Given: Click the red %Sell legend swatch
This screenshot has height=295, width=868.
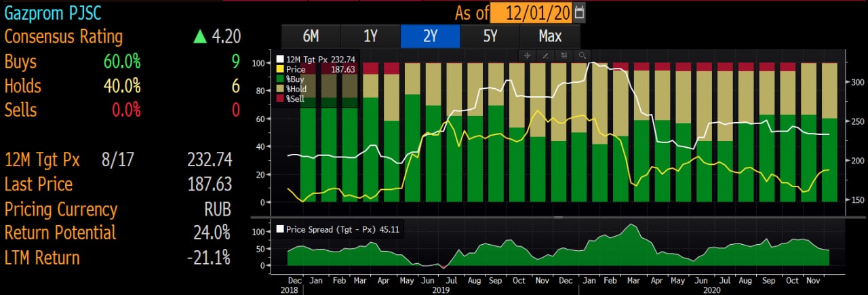Looking at the screenshot, I should click(280, 99).
